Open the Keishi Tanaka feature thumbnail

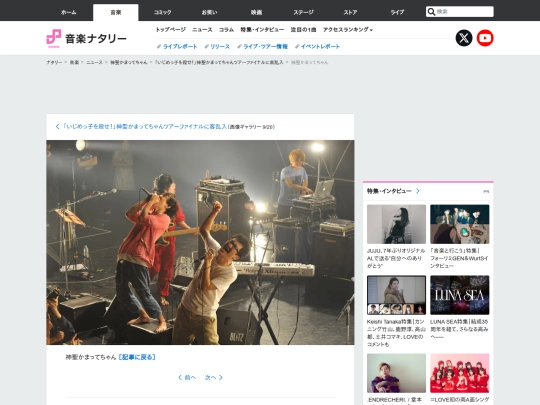click(396, 295)
